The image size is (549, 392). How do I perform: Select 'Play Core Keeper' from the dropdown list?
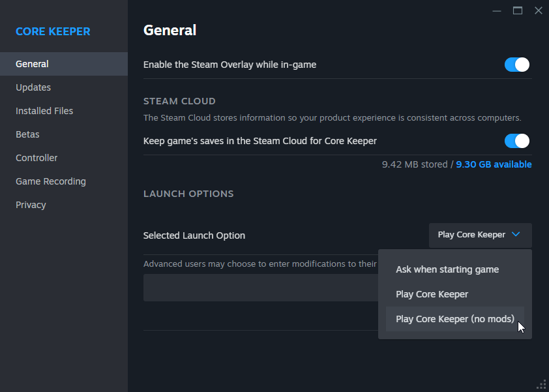[x=432, y=294]
